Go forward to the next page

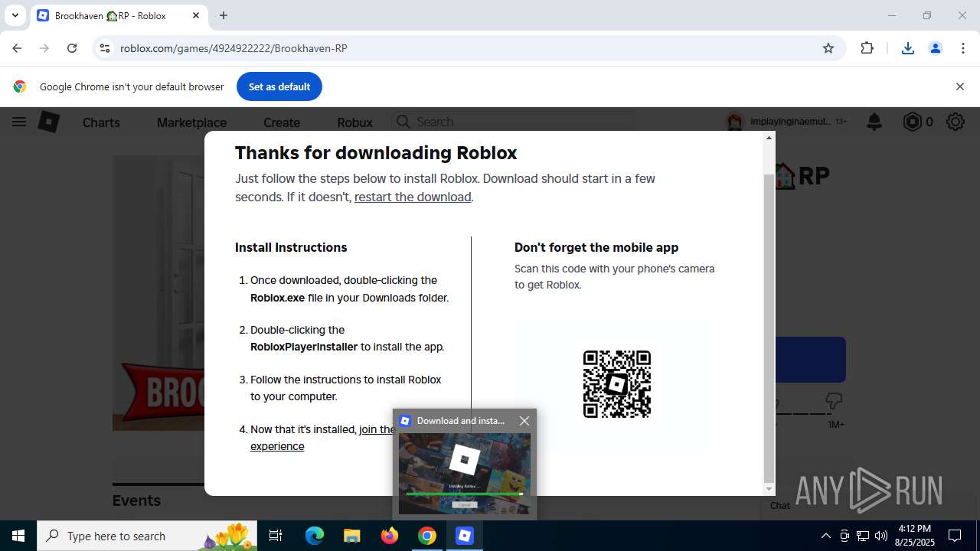44,48
